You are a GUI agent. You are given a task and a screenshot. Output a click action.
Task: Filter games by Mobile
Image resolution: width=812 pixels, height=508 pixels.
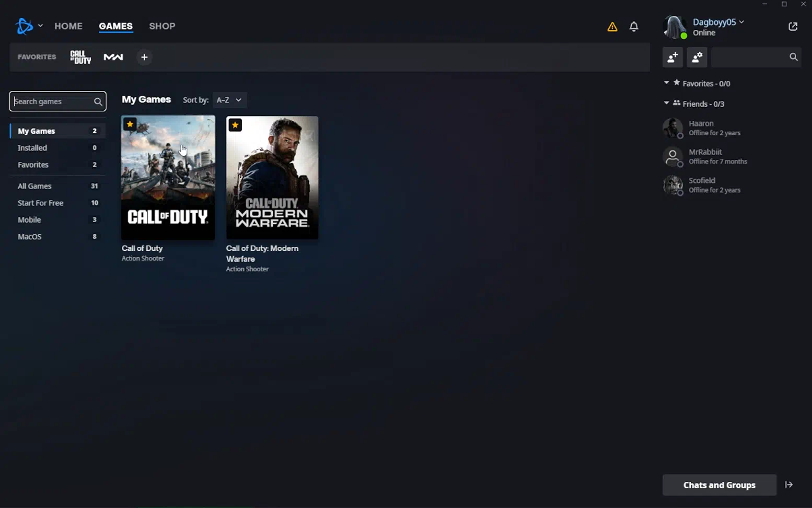click(57, 220)
